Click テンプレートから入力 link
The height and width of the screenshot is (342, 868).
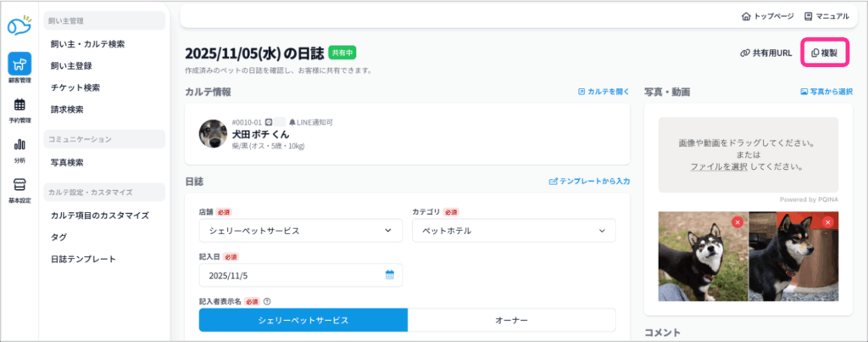(x=589, y=181)
